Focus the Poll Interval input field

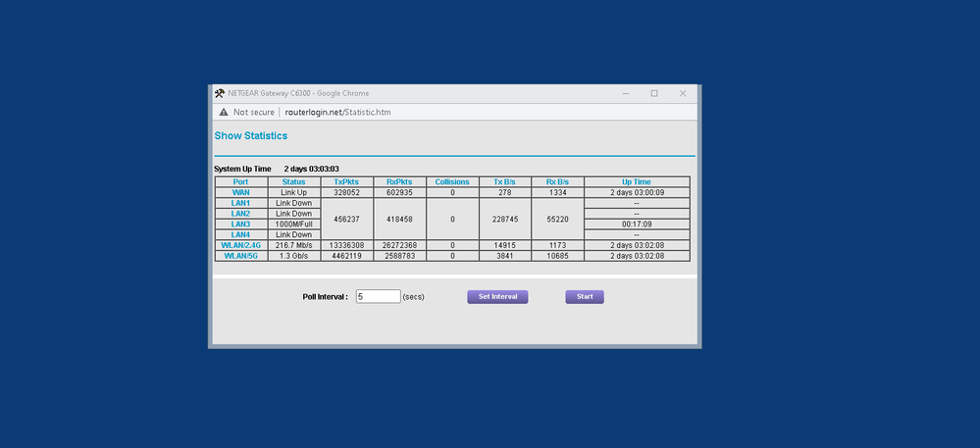point(378,296)
